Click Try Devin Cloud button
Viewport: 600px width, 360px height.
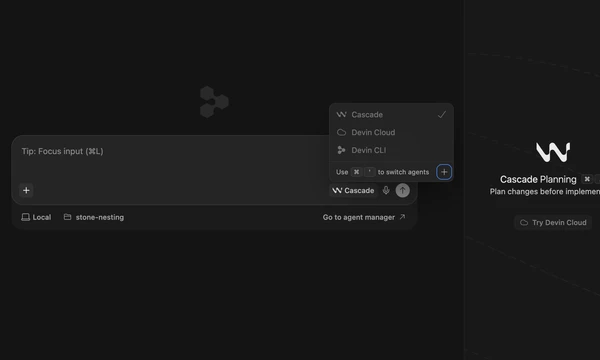553,223
